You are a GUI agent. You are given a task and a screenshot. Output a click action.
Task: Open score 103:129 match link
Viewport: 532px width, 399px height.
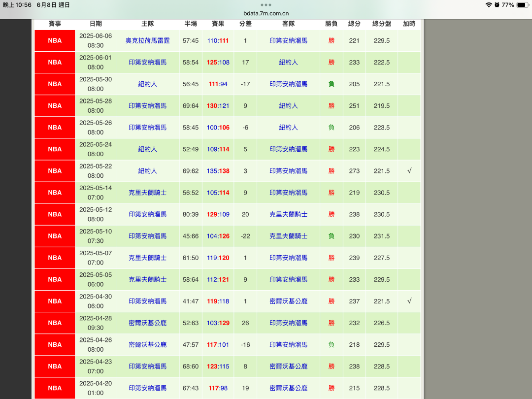point(218,323)
